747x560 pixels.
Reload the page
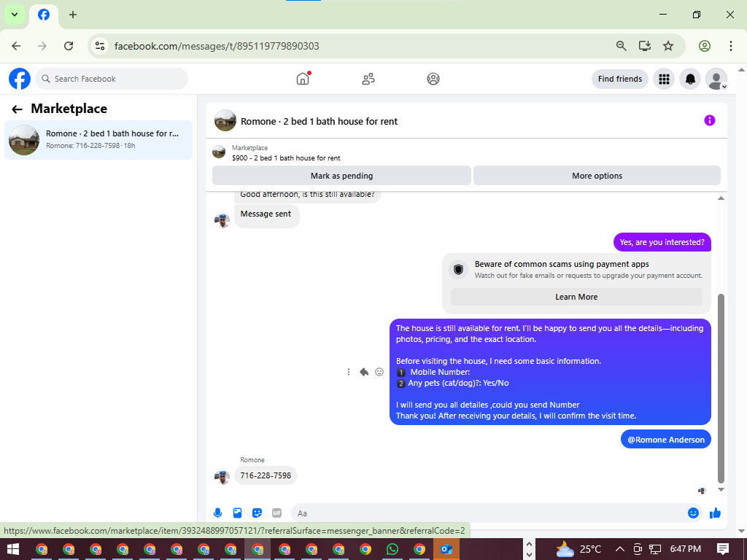(69, 46)
